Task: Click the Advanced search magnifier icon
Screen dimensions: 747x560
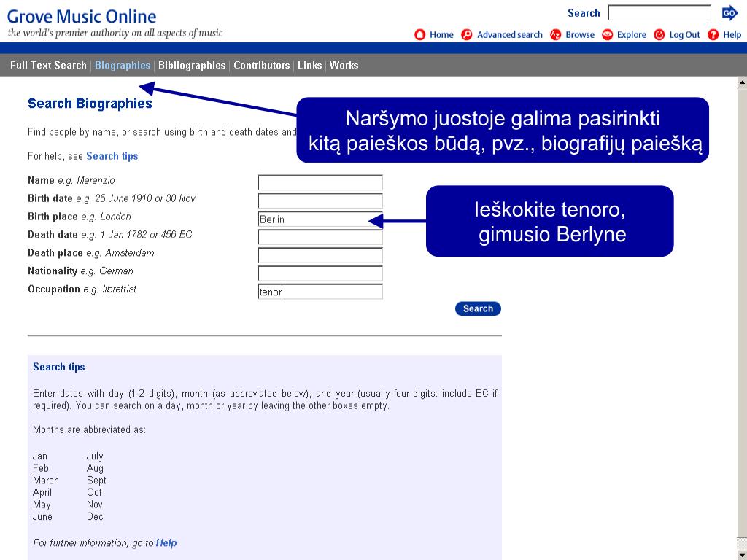Action: pos(467,35)
